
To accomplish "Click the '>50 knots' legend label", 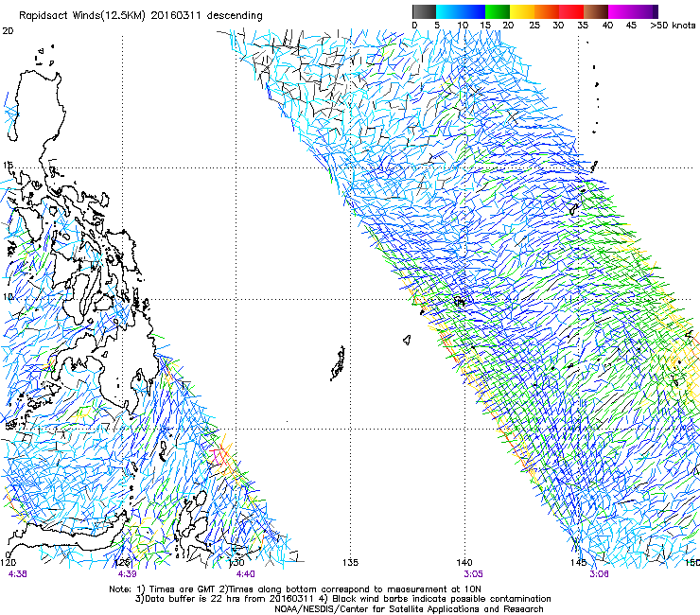I will point(673,25).
